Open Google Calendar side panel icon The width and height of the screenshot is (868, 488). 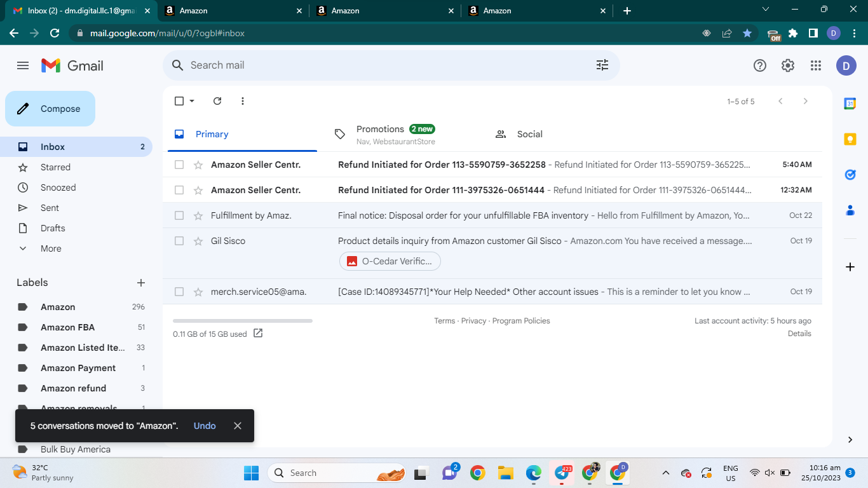click(x=850, y=104)
